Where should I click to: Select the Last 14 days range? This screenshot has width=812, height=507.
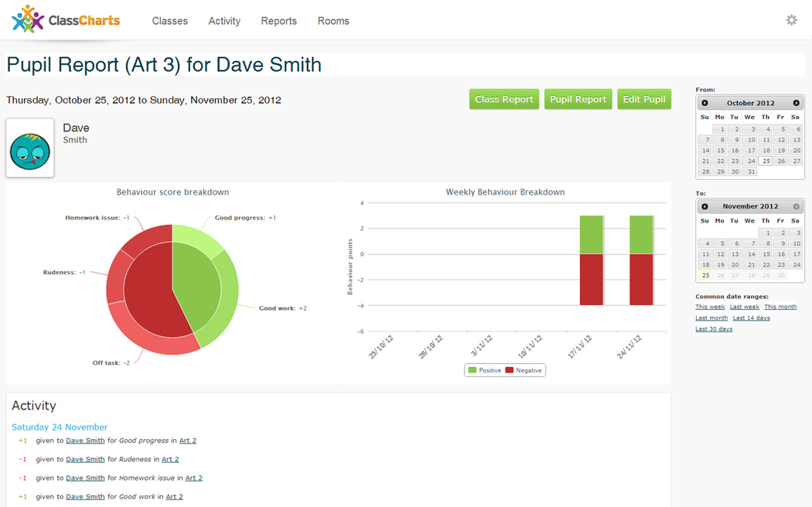tap(751, 318)
